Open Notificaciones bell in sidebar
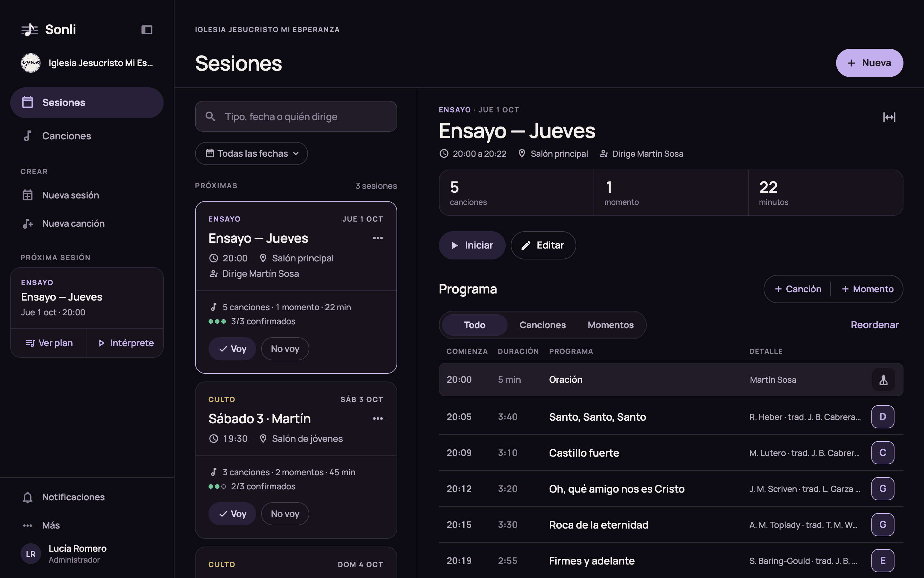This screenshot has width=924, height=578. (x=28, y=497)
